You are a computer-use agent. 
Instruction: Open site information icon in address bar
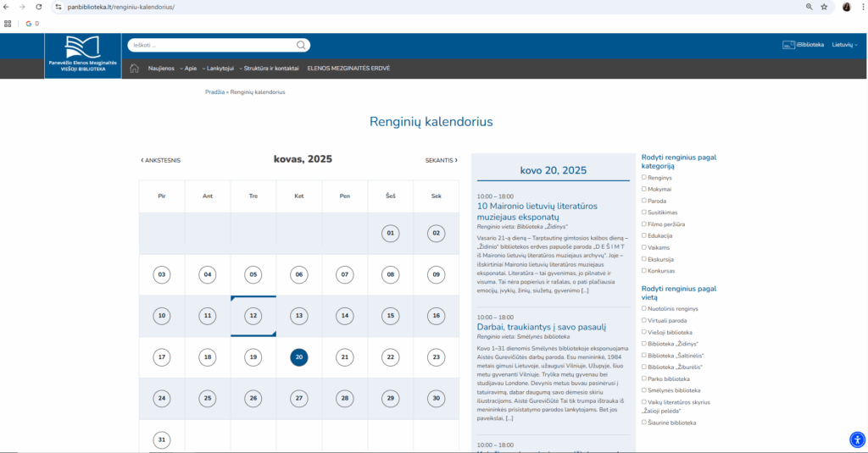point(58,7)
